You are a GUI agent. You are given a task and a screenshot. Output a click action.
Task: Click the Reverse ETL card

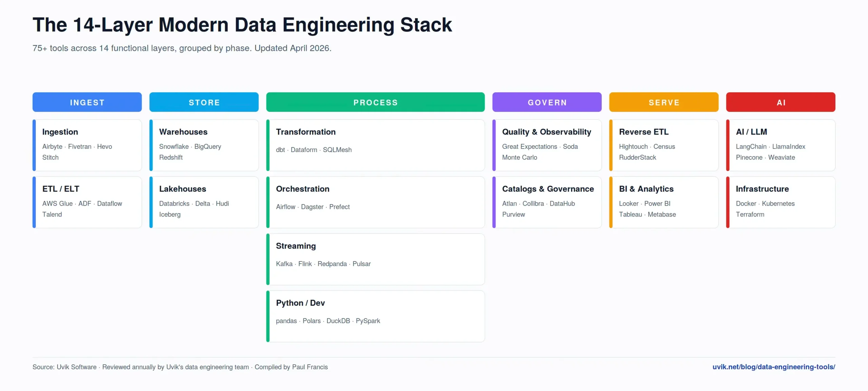[664, 145]
